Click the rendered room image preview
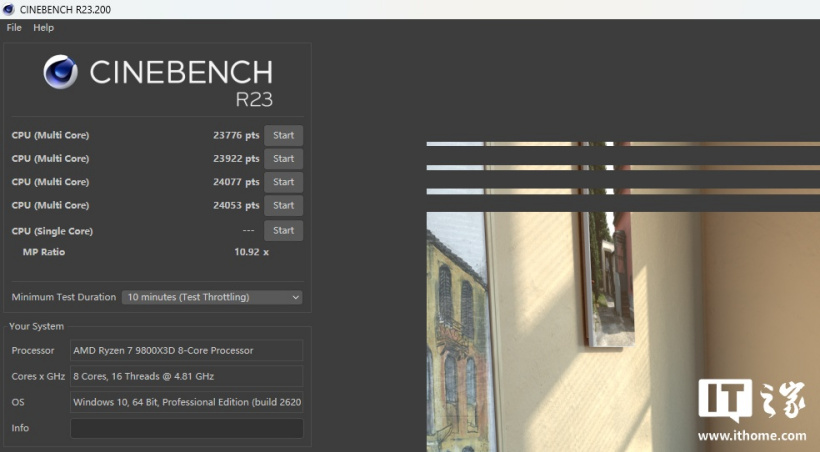 coord(623,297)
